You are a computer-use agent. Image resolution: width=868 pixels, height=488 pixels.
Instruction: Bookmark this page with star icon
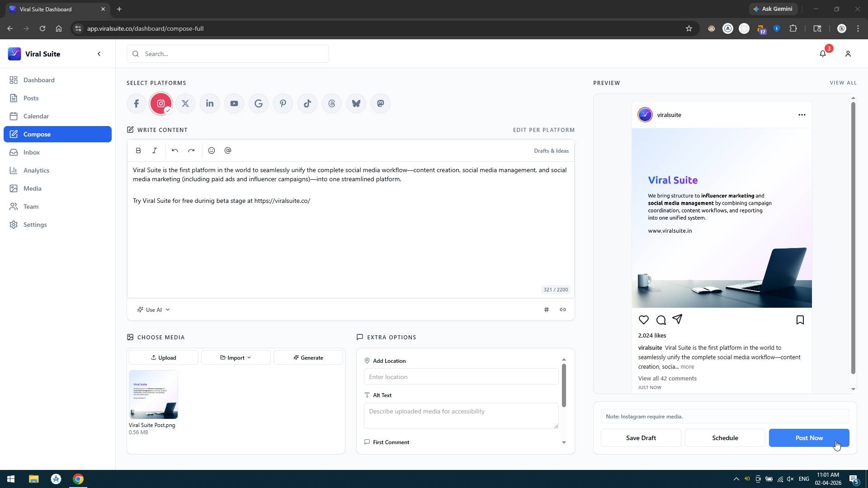[689, 28]
